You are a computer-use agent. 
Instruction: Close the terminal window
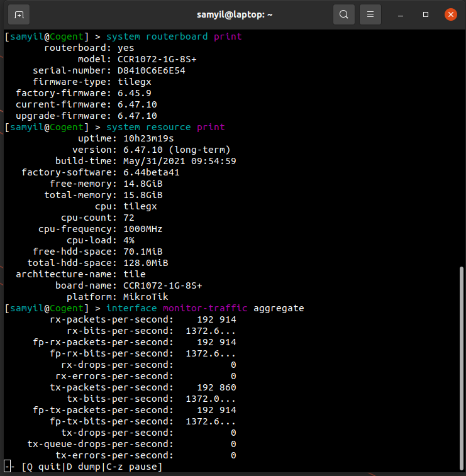pos(450,14)
